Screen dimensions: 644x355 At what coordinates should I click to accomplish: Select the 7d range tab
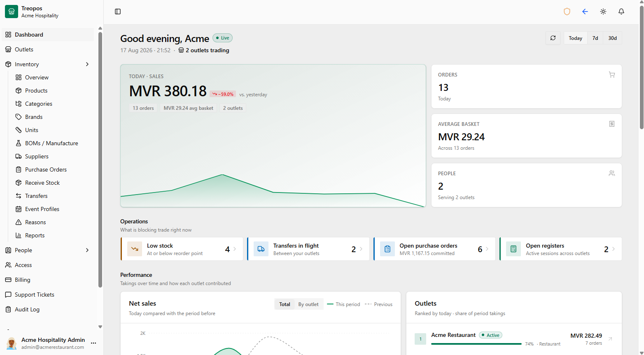pos(595,38)
